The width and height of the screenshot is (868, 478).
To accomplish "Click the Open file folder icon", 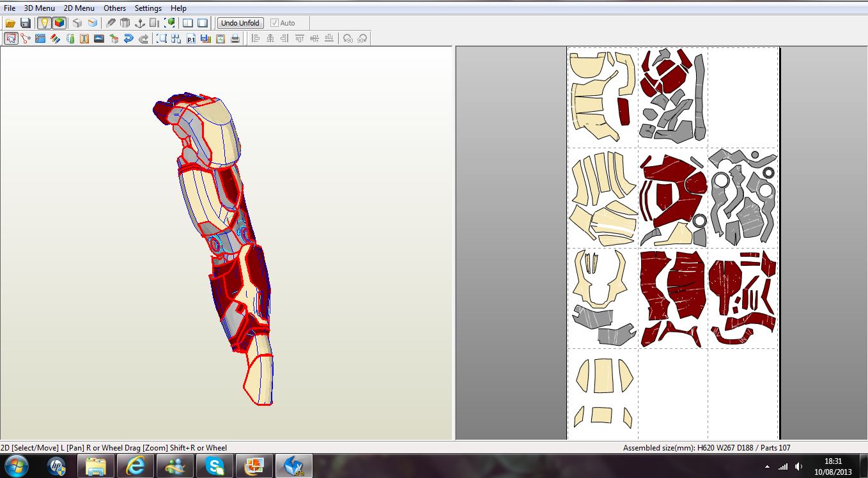I will [10, 23].
